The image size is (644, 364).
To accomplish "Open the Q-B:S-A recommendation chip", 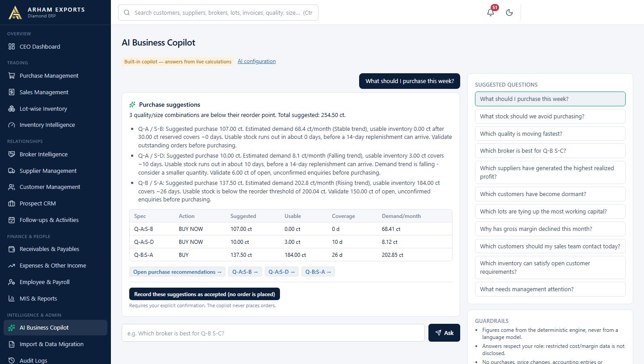I will click(318, 272).
